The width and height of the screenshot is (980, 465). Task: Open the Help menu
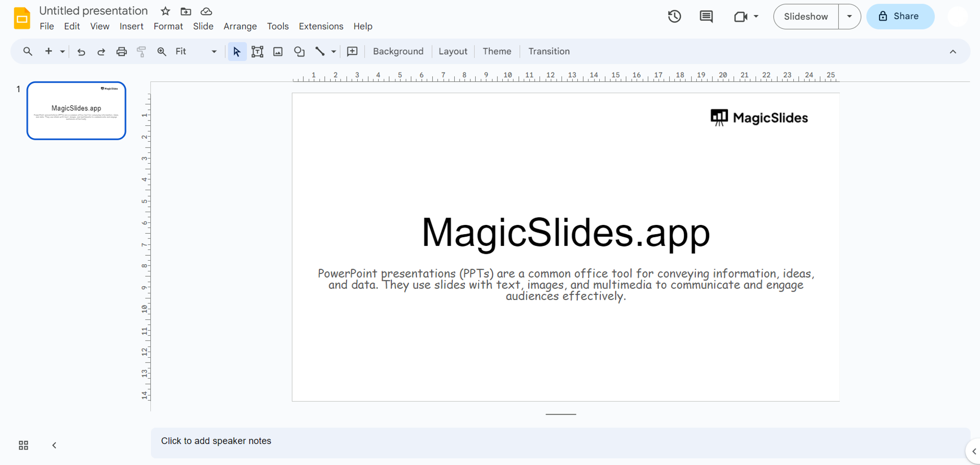pyautogui.click(x=363, y=26)
